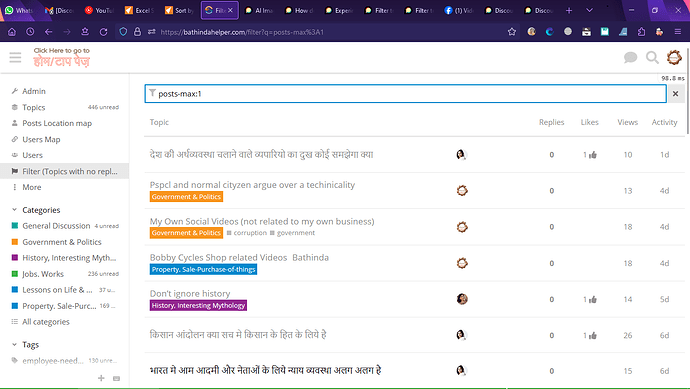The height and width of the screenshot is (389, 690).
Task: Open the chat bubble icon in header
Action: click(x=630, y=57)
